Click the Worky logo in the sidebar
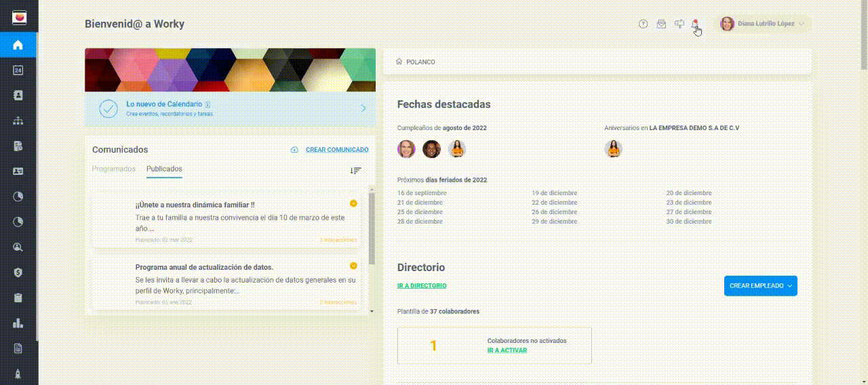Image resolution: width=868 pixels, height=385 pixels. (19, 18)
